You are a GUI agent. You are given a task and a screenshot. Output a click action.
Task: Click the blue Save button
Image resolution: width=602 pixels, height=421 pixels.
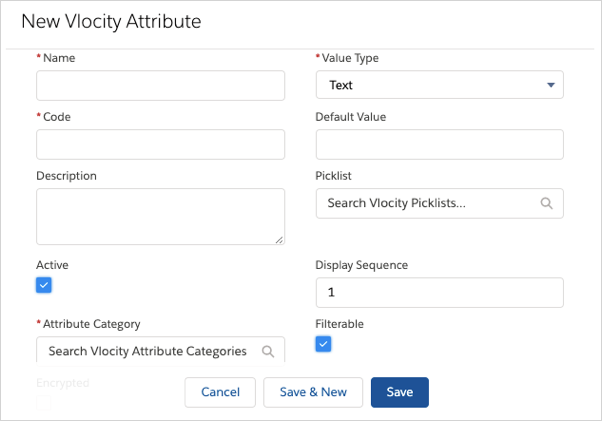[400, 392]
